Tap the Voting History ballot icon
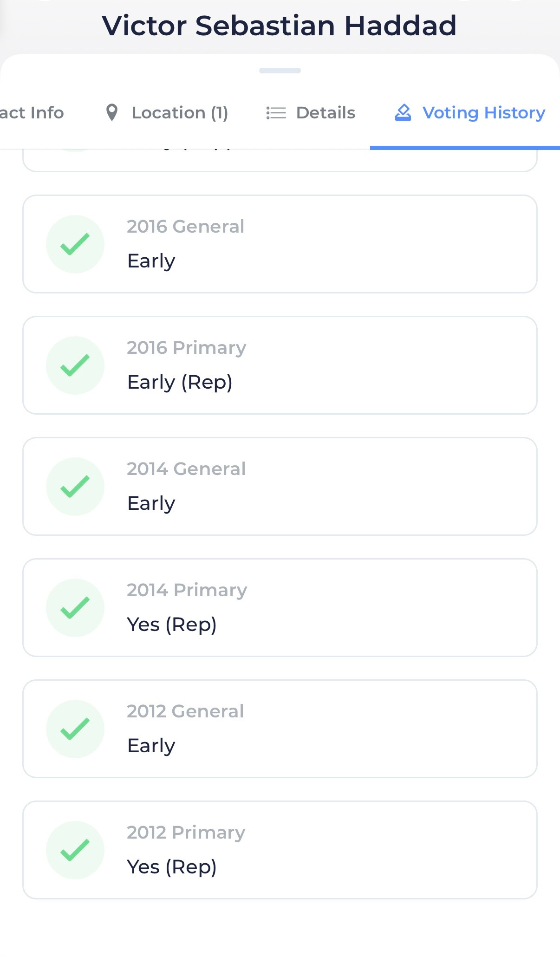 click(403, 113)
